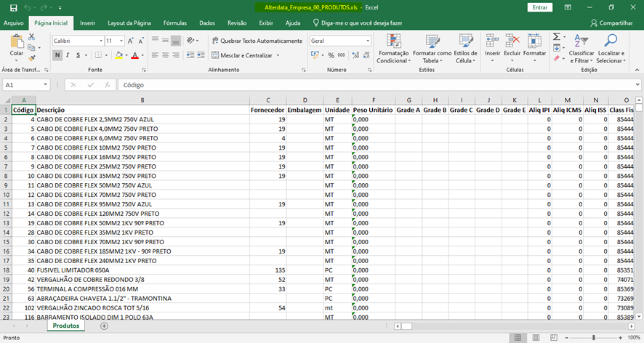Toggle Negrito (bold) formatting
Screen dimensions: 644x343
[57, 55]
